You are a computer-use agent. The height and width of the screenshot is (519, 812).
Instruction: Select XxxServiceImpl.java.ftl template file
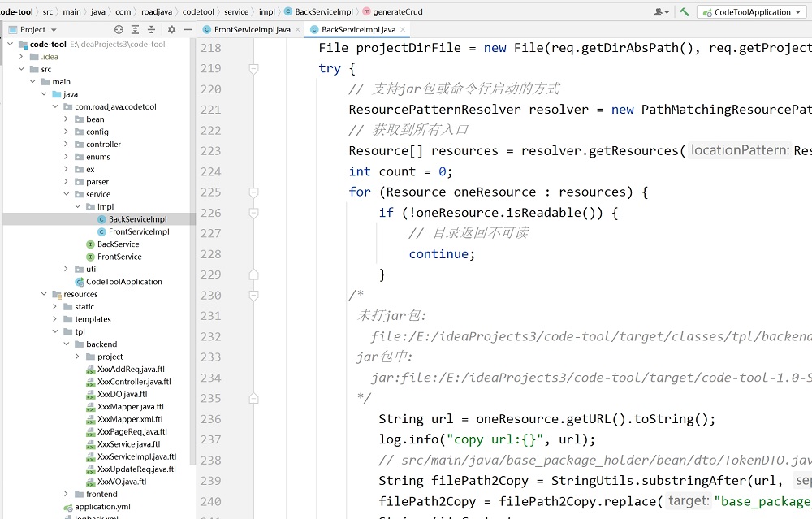click(x=136, y=456)
